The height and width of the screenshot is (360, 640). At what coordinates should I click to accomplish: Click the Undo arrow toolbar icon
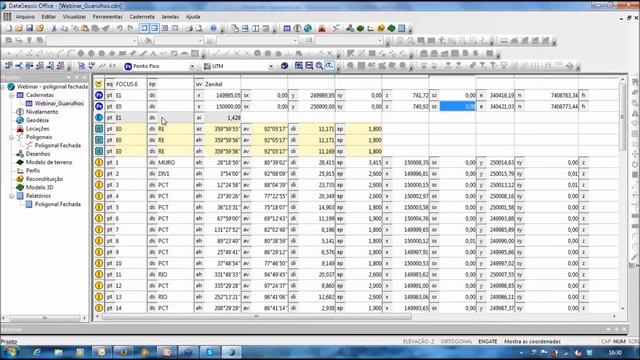[x=119, y=28]
